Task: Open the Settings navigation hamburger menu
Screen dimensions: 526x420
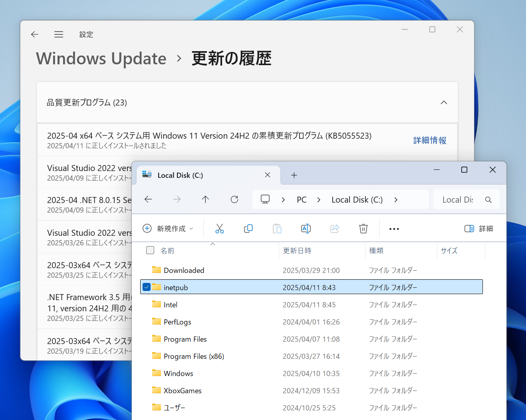Action: coord(58,34)
